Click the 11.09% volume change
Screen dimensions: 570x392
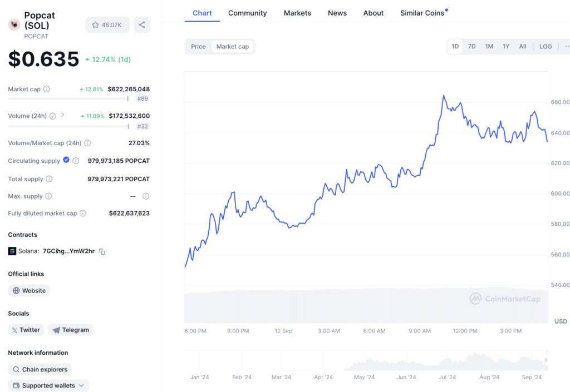(92, 116)
